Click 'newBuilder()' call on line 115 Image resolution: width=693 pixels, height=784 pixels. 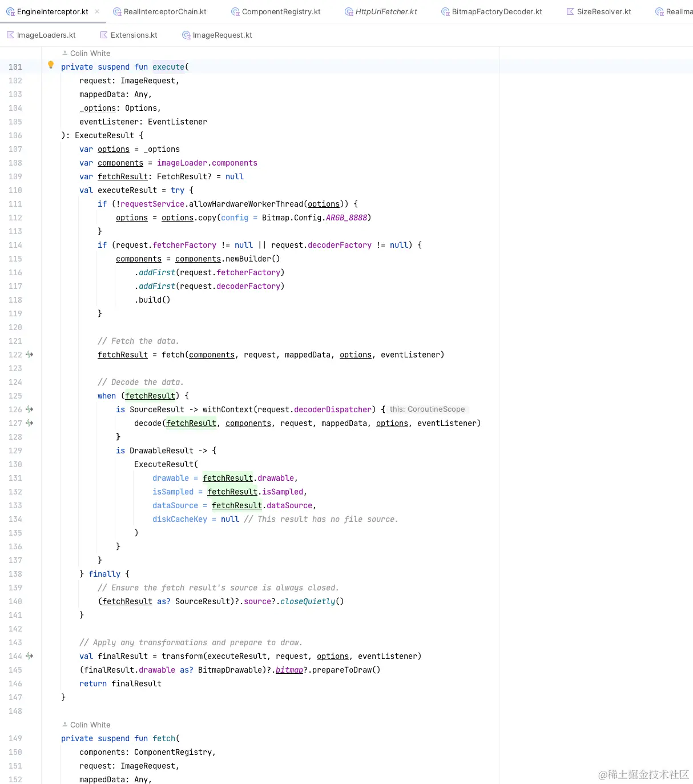coord(253,259)
